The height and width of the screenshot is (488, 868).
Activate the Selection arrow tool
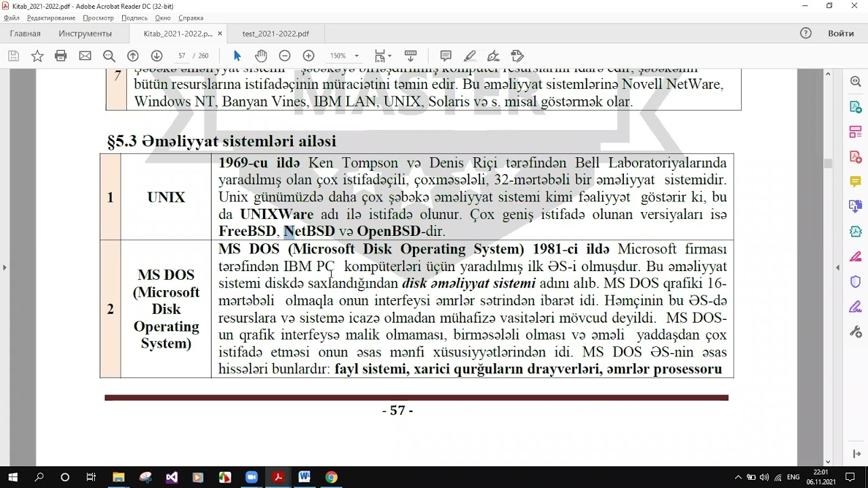point(237,56)
